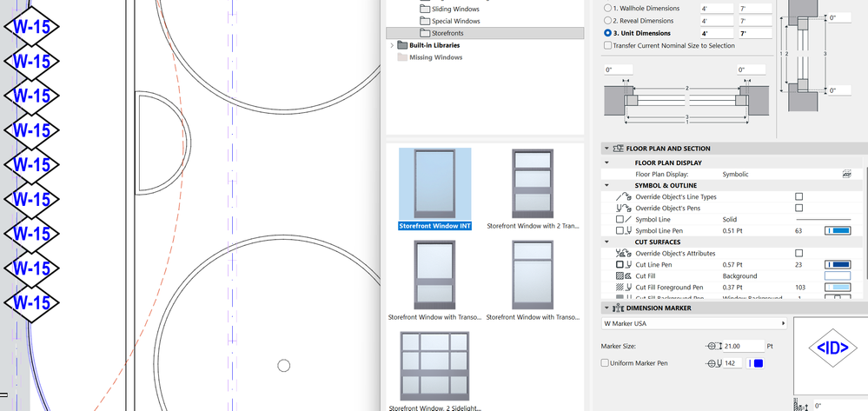Select the Storefronts folder in library tree
Viewport: 868px width, 411px height.
485,33
